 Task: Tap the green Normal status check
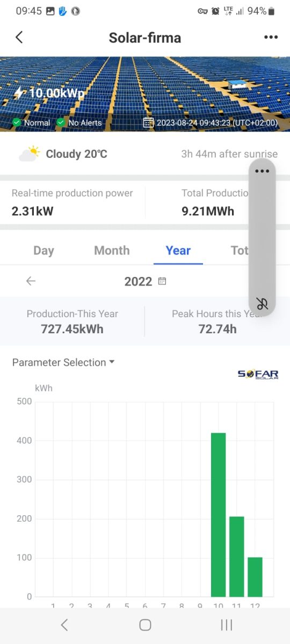pos(17,122)
